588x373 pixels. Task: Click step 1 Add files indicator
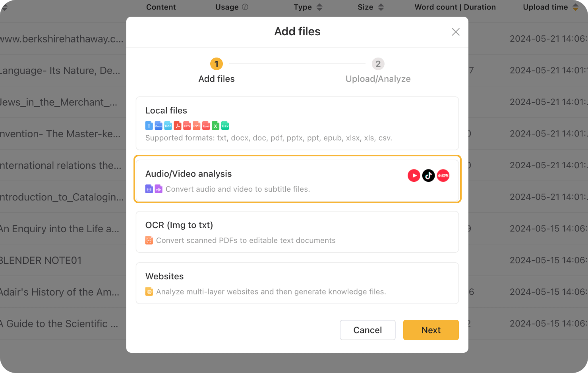point(217,64)
